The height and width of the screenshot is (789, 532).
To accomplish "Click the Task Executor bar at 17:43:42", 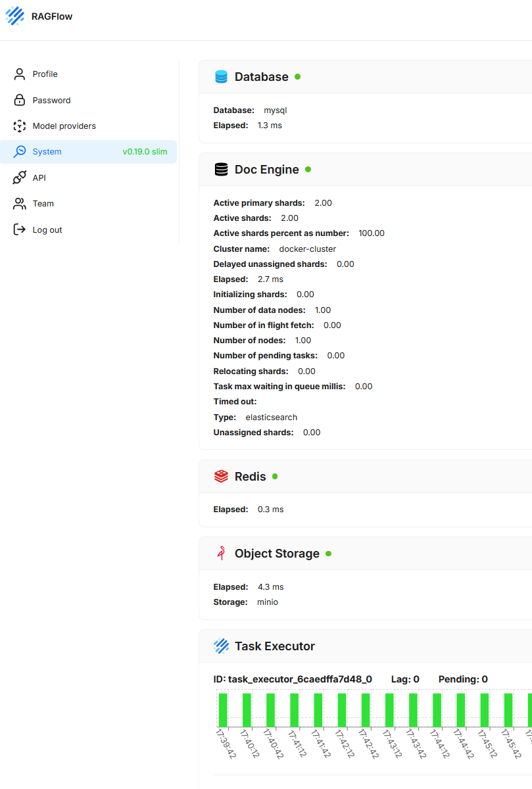I will [413, 709].
